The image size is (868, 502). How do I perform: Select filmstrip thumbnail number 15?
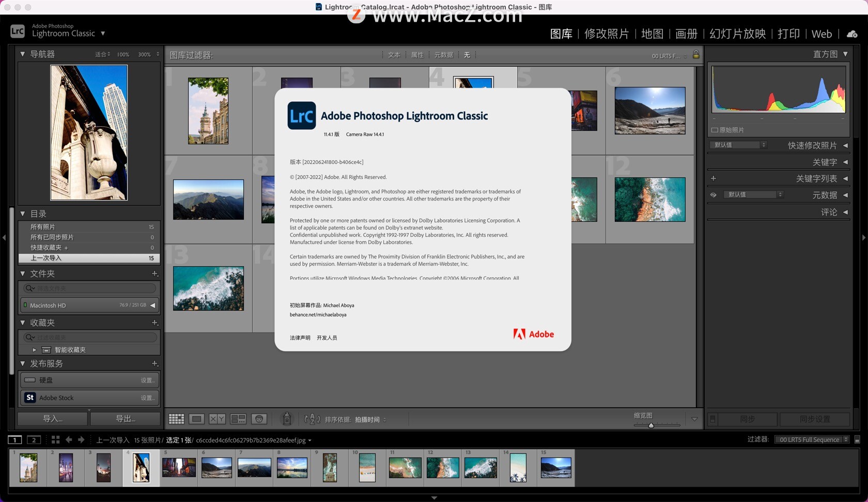pos(556,467)
